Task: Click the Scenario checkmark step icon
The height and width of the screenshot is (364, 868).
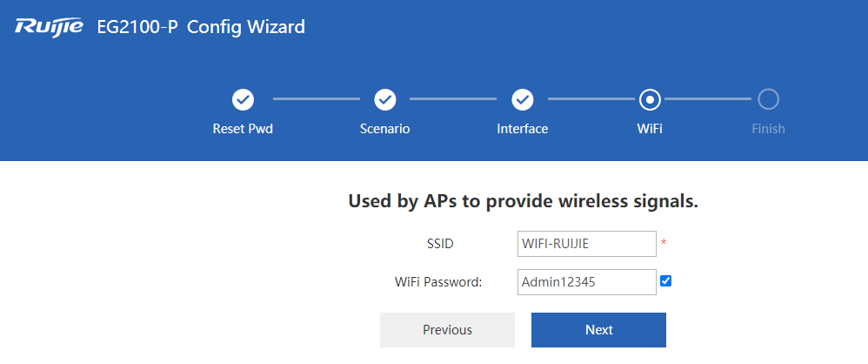Action: click(x=384, y=99)
